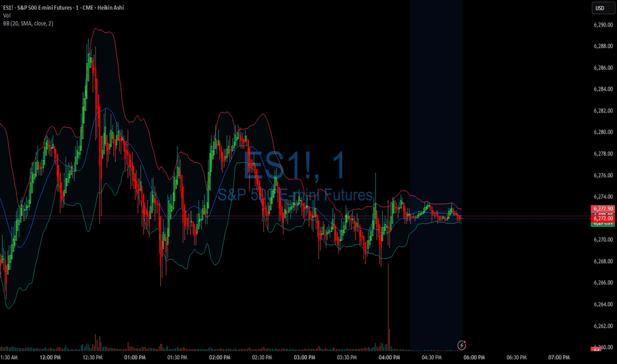617x364 pixels.
Task: Click the 6,262.00 price axis label
Action: click(603, 326)
